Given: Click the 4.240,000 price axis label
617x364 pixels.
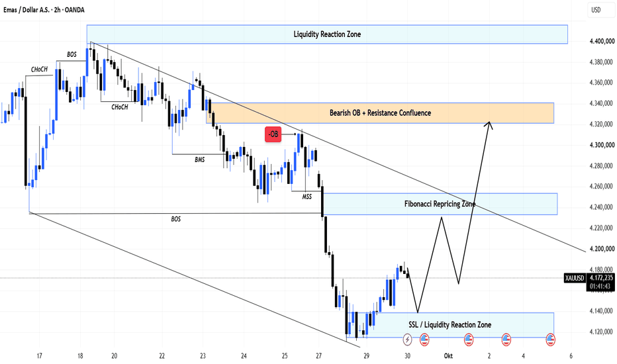Looking at the screenshot, I should 601,207.
